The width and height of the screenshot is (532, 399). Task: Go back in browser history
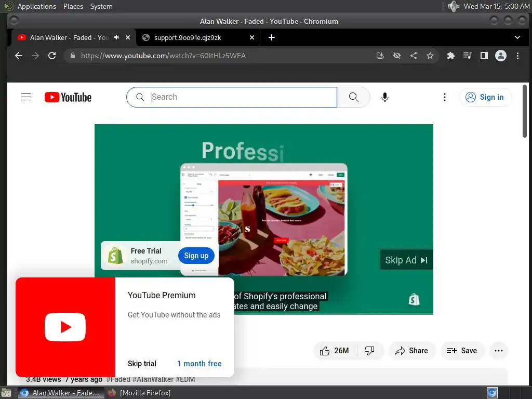(19, 56)
